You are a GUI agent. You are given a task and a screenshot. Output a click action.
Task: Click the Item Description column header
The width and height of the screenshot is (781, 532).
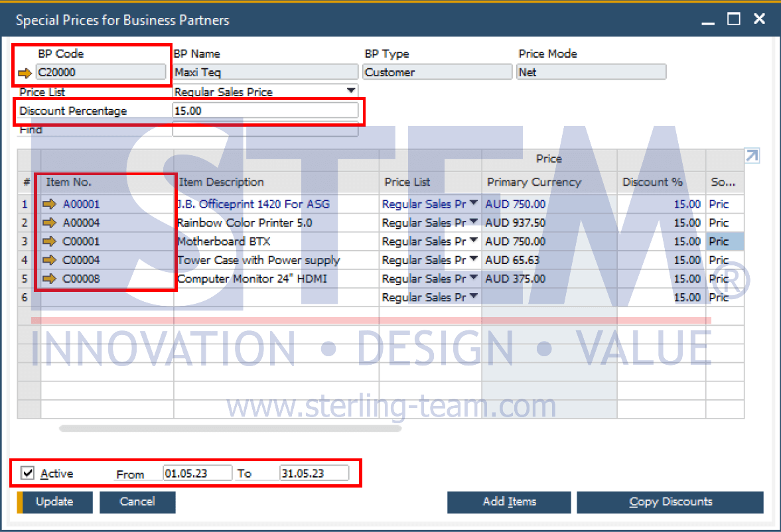tap(277, 182)
